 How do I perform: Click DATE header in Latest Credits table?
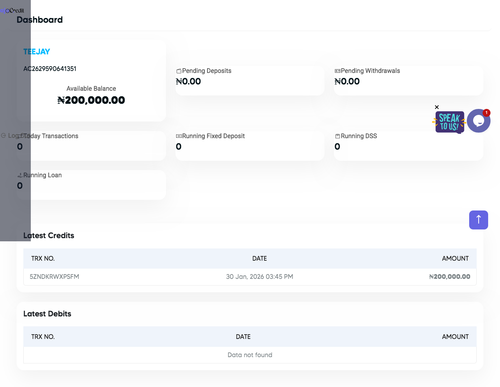click(x=259, y=258)
